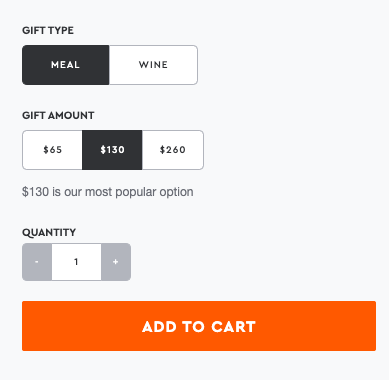Viewport: 389px width, 380px height.
Task: Click the QUANTITY heading label
Action: pos(49,232)
